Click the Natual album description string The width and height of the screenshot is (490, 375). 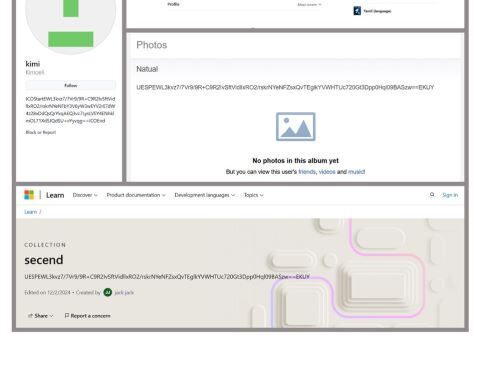click(285, 87)
